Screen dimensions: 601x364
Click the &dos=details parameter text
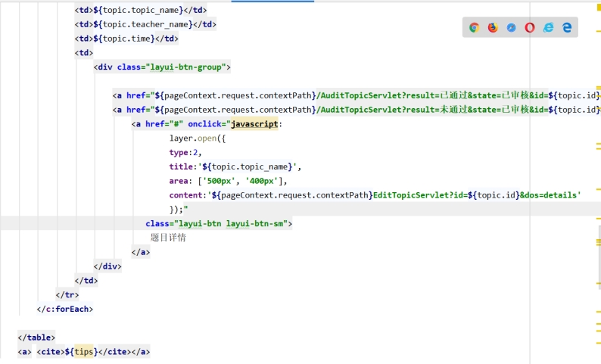click(x=548, y=195)
